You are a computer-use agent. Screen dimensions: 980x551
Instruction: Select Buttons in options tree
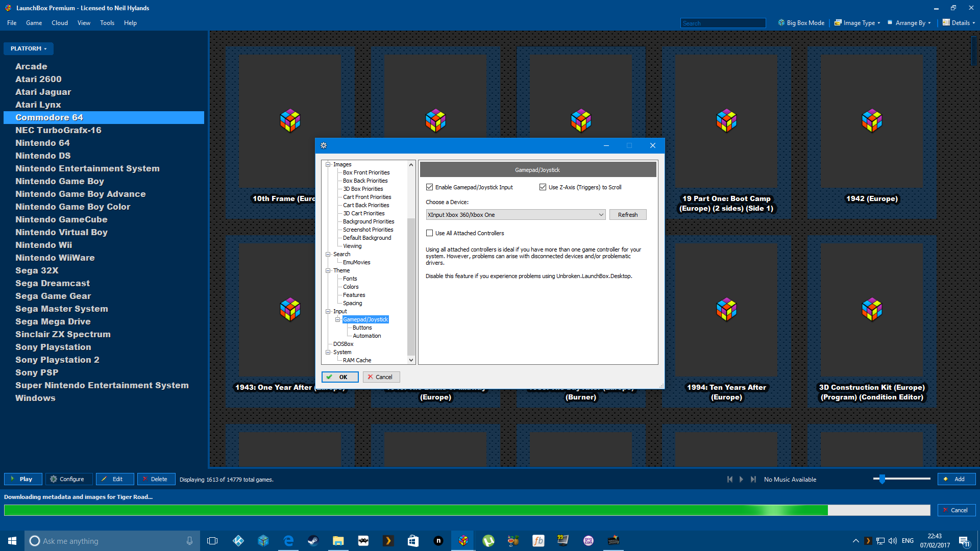362,328
